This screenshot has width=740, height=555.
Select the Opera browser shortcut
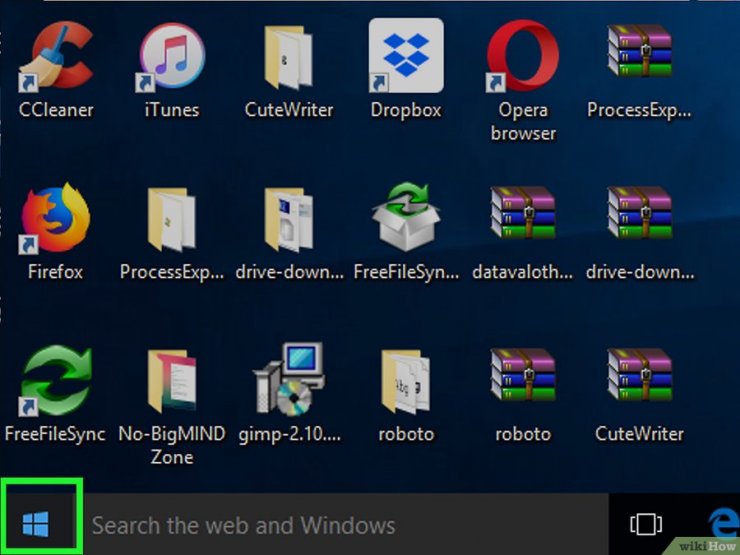522,56
